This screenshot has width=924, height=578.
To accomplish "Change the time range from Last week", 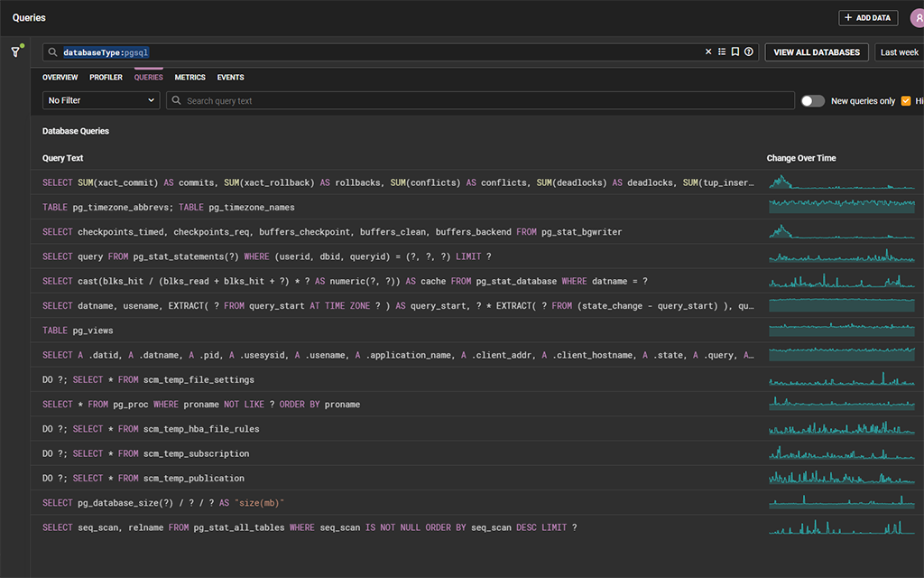I will pos(899,51).
